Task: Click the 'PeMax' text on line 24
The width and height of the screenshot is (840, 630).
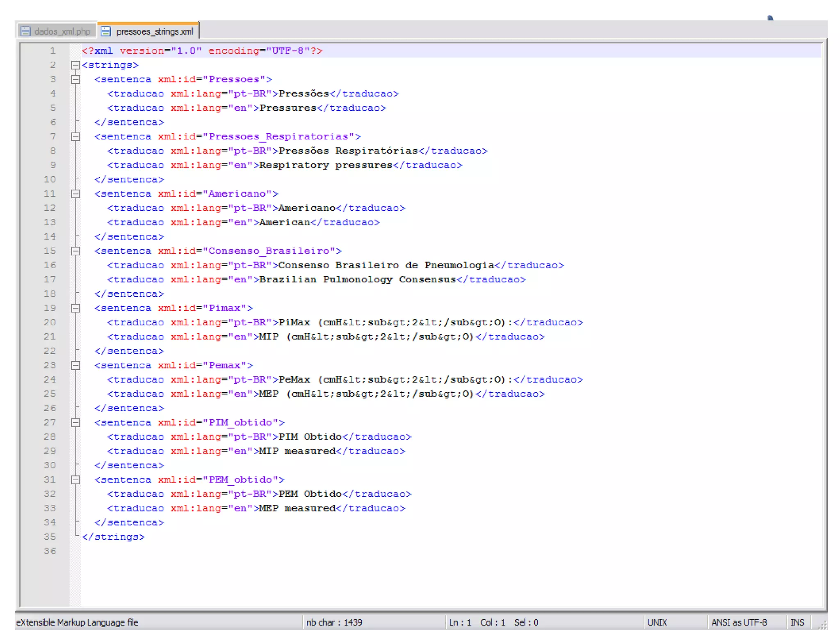Action: (294, 380)
